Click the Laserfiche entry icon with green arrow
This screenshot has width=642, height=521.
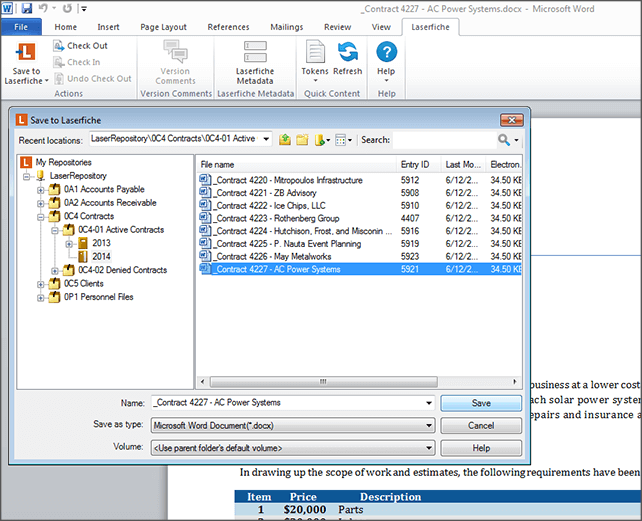pos(320,140)
